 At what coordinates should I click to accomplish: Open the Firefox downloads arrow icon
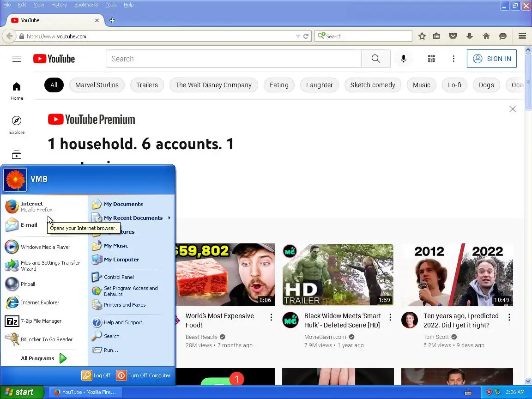(x=470, y=36)
